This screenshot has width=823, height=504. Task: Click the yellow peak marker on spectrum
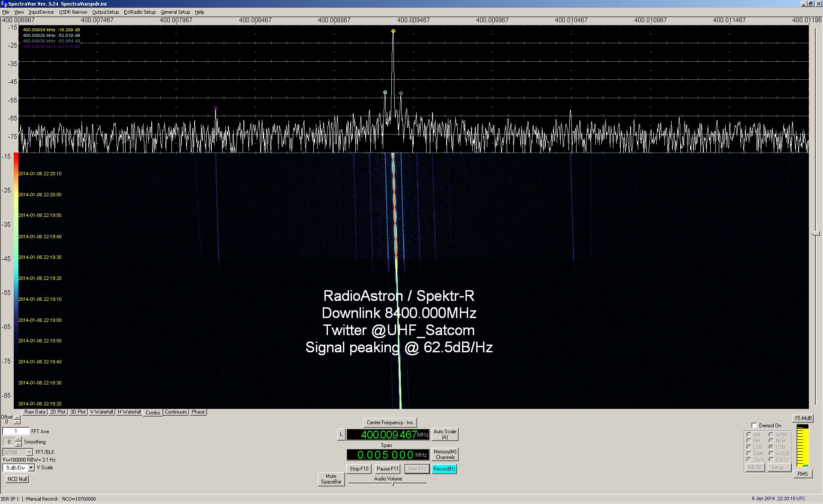[x=393, y=31]
